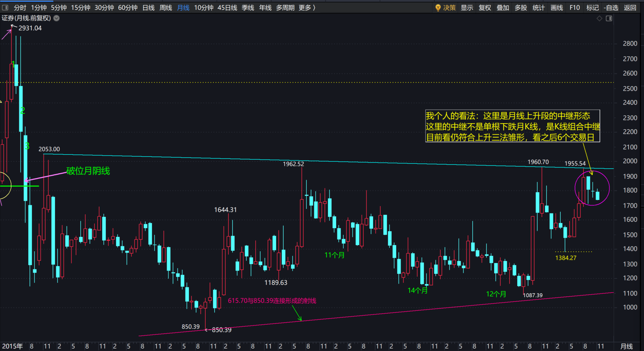This screenshot has height=351, width=644.
Task: Click the green 12个月 annotation
Action: coord(496,294)
